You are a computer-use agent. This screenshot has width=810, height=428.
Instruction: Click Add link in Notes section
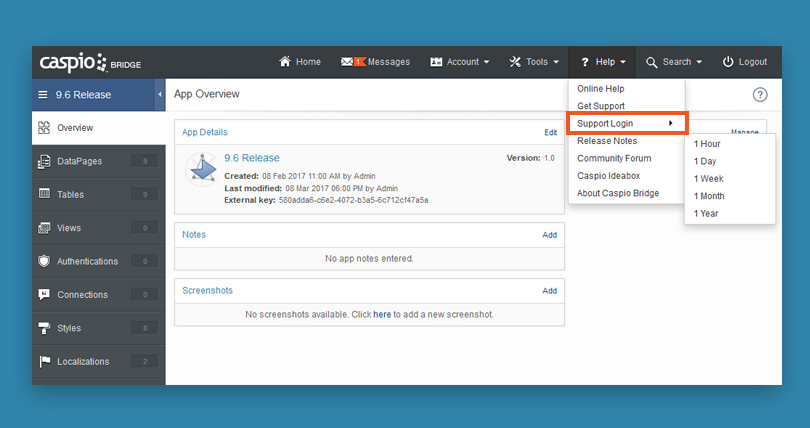coord(549,235)
